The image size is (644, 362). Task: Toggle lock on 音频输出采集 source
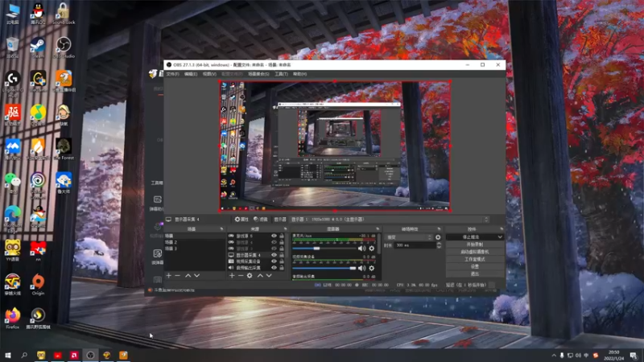coord(282,268)
